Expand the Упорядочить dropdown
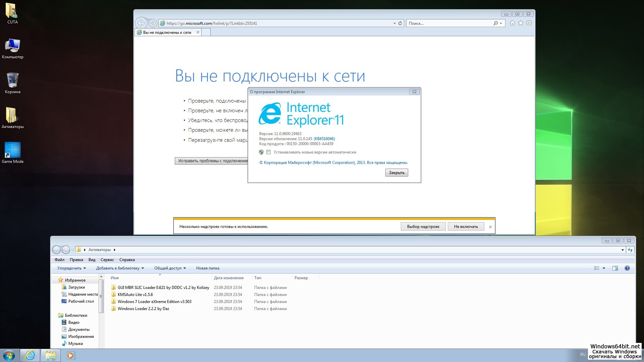Screen dimensions: 644x362 [x=71, y=268]
